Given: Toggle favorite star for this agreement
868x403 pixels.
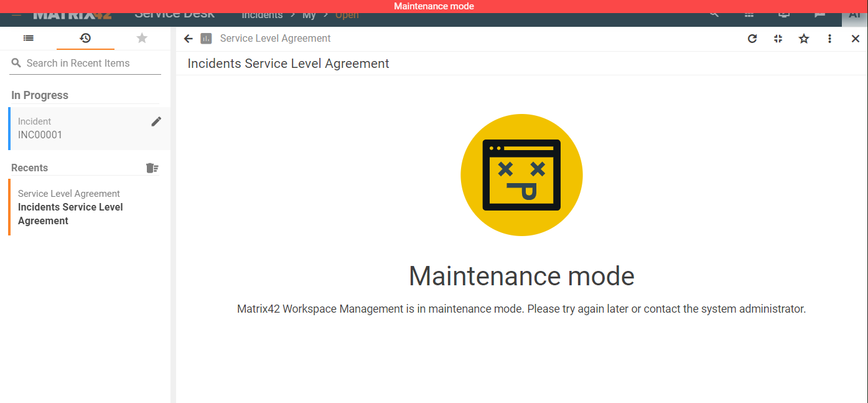Looking at the screenshot, I should (x=804, y=39).
